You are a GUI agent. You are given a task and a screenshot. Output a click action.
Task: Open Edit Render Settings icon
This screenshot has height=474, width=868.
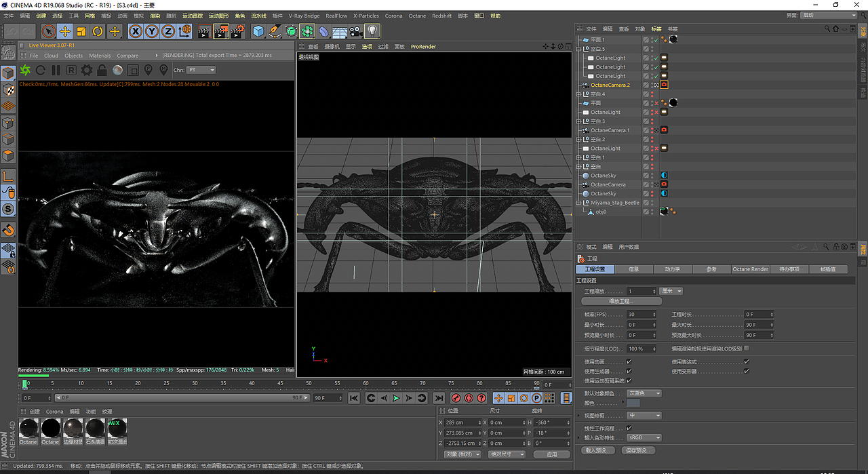point(237,31)
